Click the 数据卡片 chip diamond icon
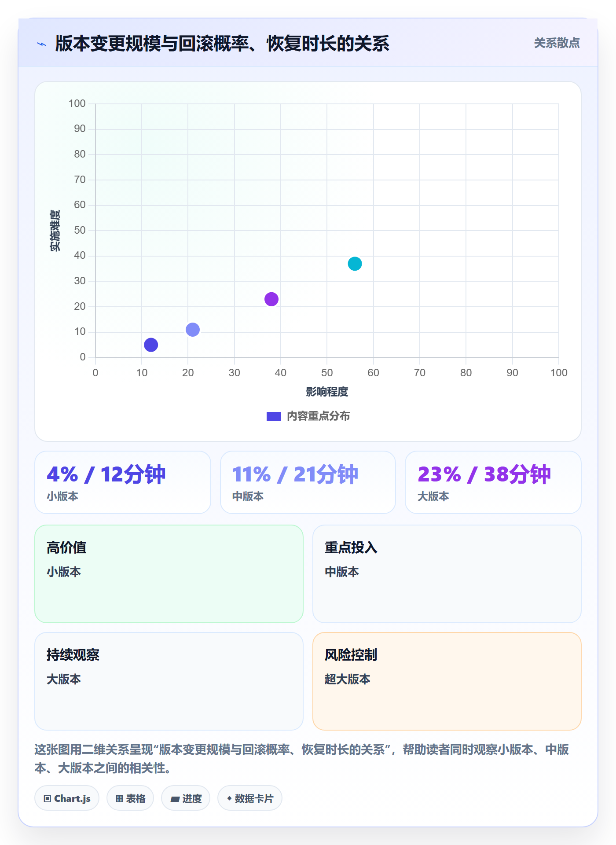616x845 pixels. (229, 798)
